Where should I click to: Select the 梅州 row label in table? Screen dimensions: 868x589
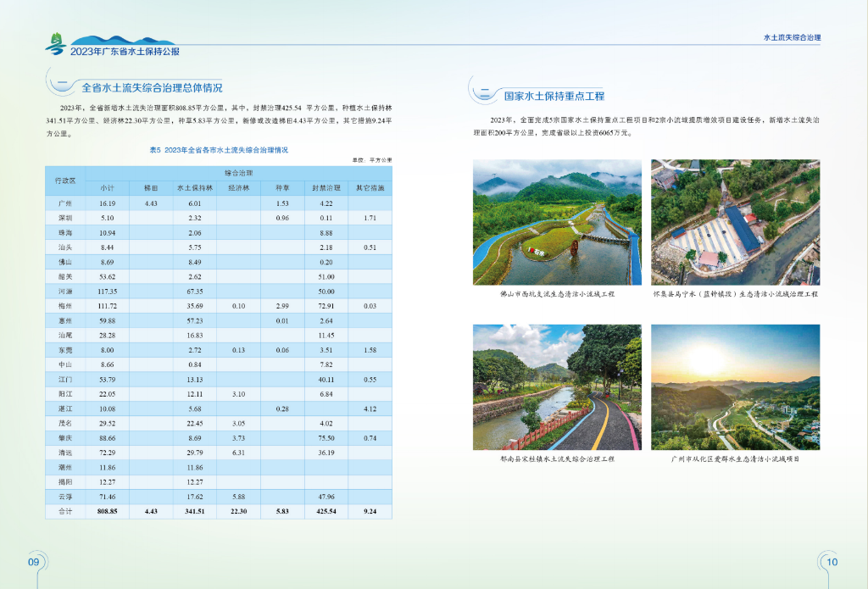tap(65, 306)
